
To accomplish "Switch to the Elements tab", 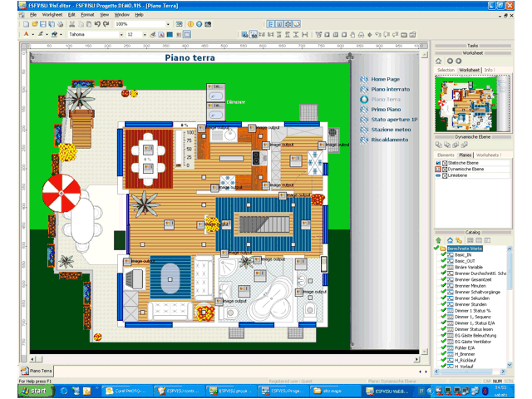I will [x=446, y=155].
